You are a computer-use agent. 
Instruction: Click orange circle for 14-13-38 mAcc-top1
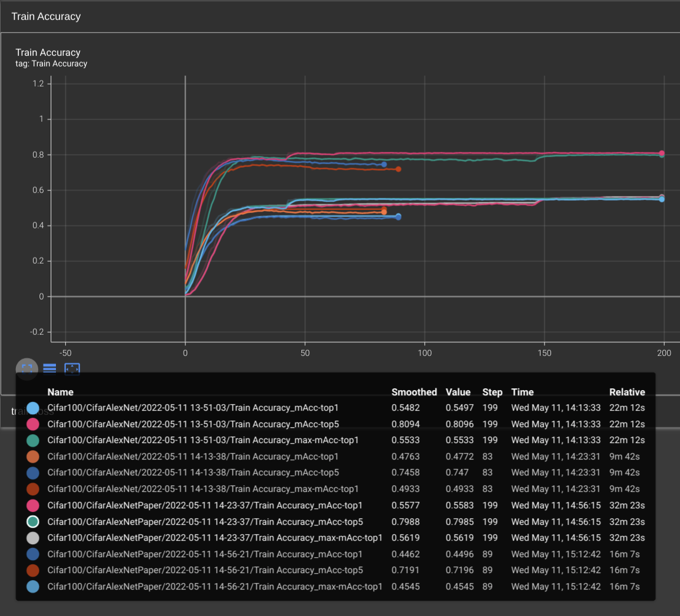click(33, 457)
